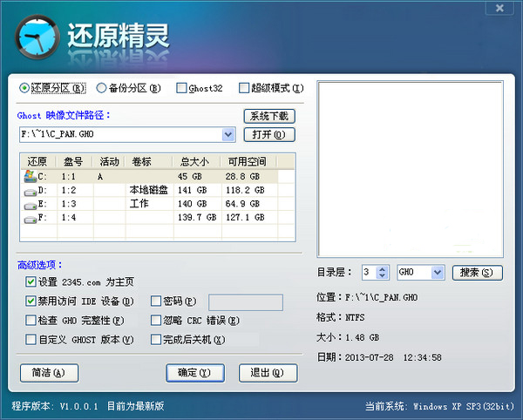Image resolution: width=523 pixels, height=420 pixels.
Task: Click the 搜索(S) button
Action: click(x=478, y=273)
